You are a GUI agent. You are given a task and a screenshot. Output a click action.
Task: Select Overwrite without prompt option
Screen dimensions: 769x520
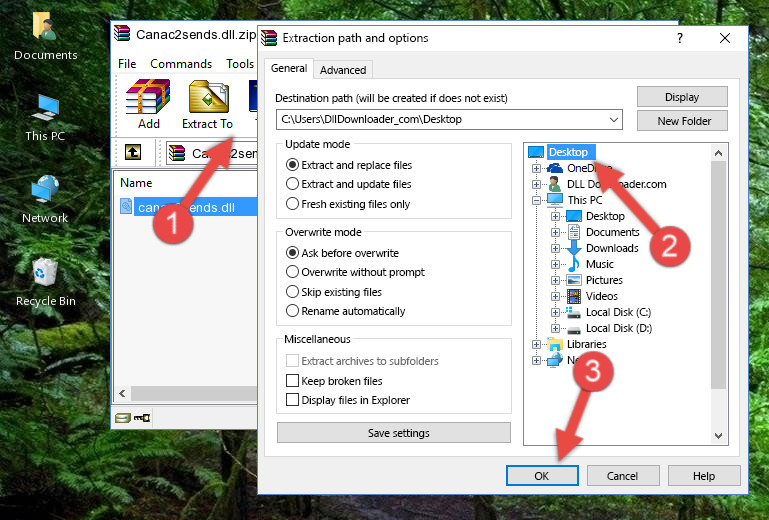point(292,272)
